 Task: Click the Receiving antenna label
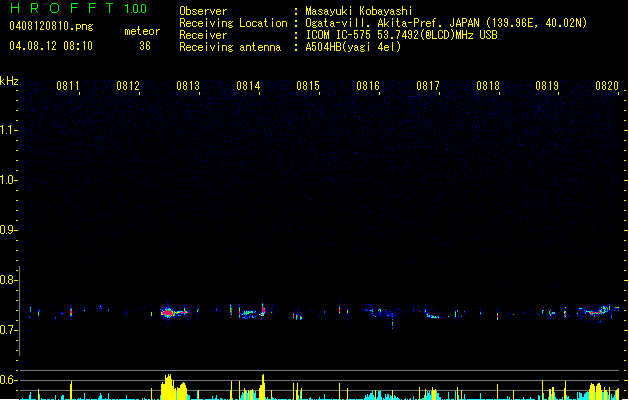click(x=230, y=47)
